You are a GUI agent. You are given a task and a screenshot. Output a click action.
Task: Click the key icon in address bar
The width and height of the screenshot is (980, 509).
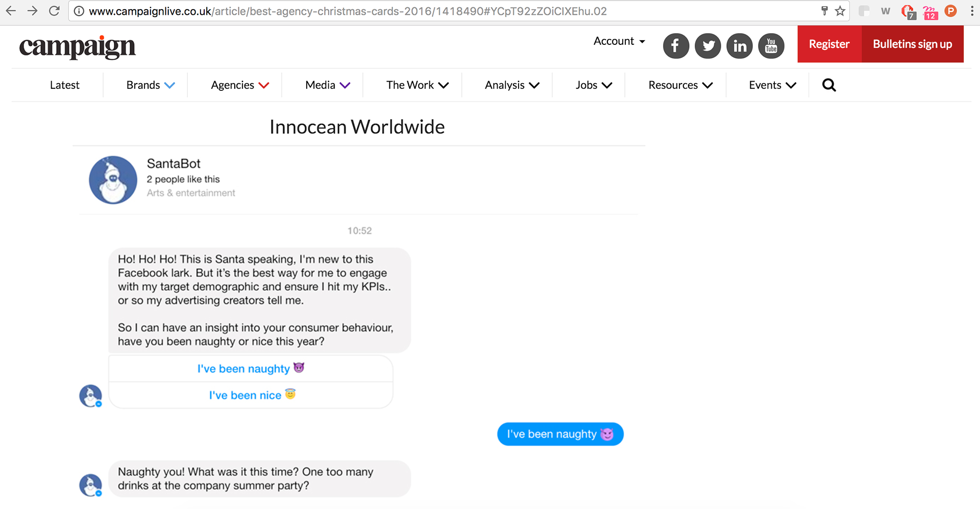pyautogui.click(x=824, y=11)
